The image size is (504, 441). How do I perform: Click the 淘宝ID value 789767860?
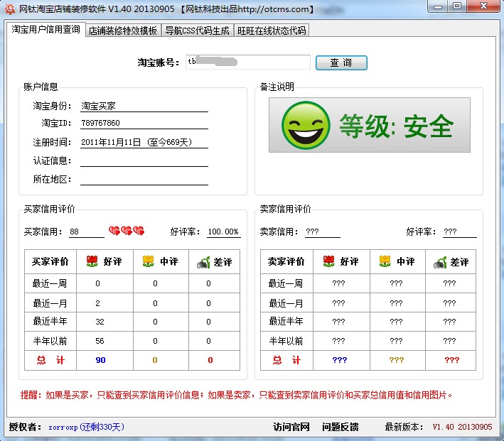(x=101, y=123)
